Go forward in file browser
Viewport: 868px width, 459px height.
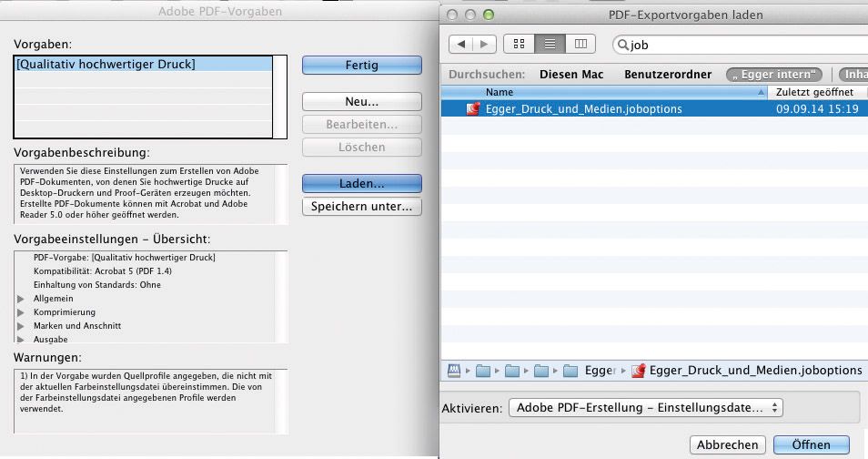(x=484, y=45)
